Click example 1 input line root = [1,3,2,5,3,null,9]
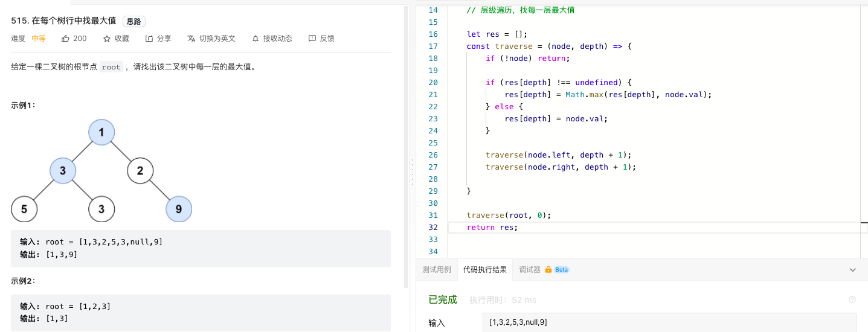The width and height of the screenshot is (868, 332). [x=91, y=242]
